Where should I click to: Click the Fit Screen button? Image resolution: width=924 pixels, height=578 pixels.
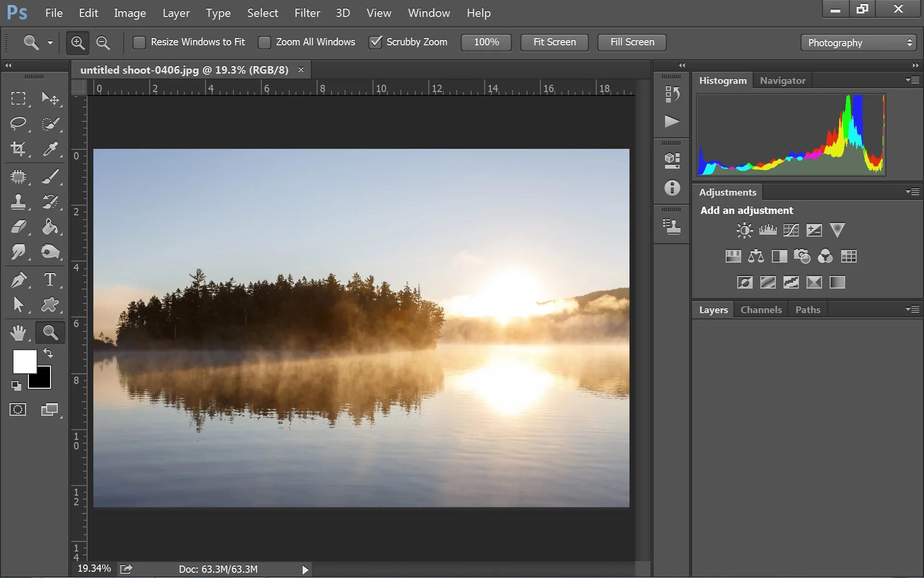pos(553,42)
